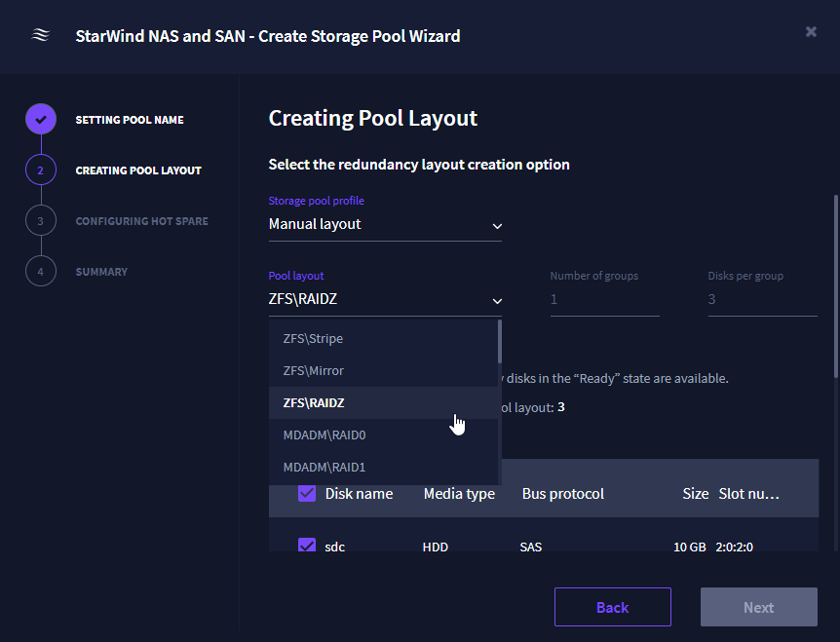Viewport: 840px width, 642px height.
Task: Click the Storage pool profile chevron arrow
Action: pyautogui.click(x=497, y=226)
